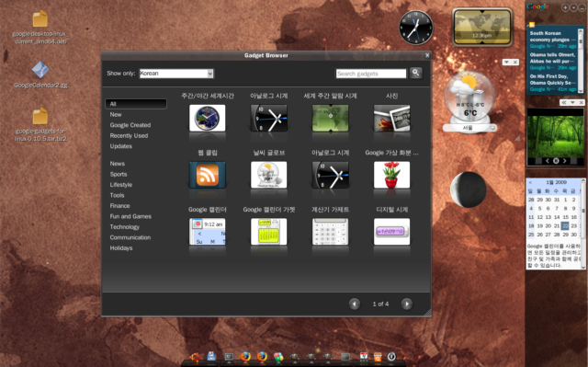588x367 pixels.
Task: Open the Fun and Games category
Action: (130, 216)
